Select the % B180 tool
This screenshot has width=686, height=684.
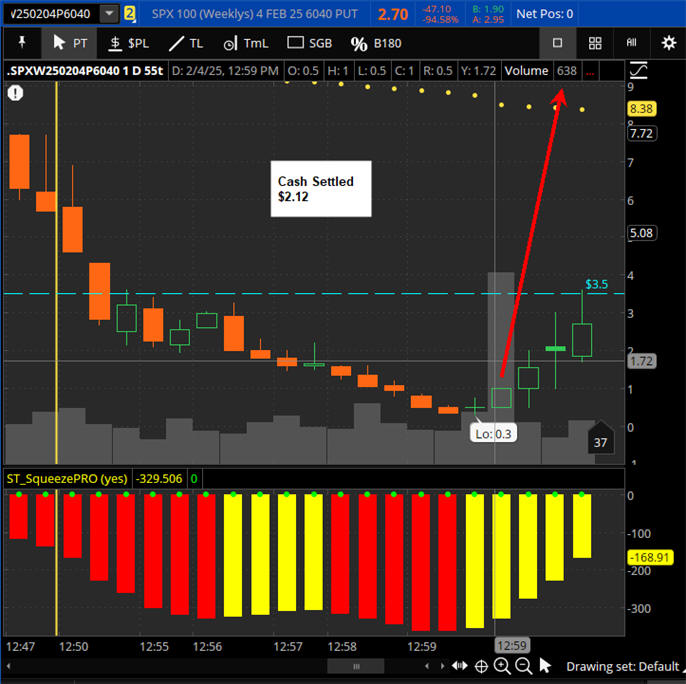[376, 43]
